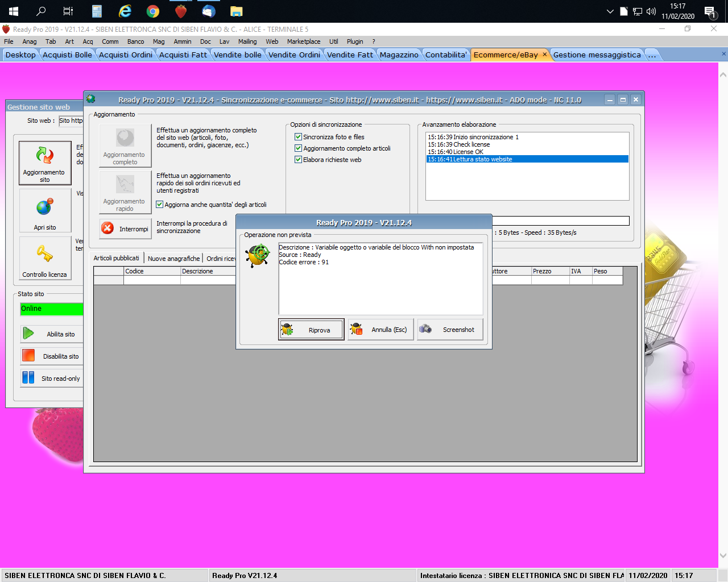Select log line Check license
The image size is (728, 582).
527,144
